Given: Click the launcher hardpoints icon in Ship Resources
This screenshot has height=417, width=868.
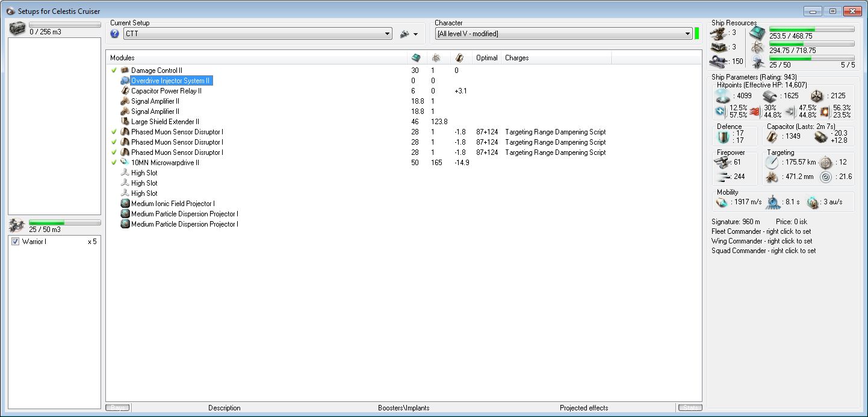Looking at the screenshot, I should pos(718,47).
